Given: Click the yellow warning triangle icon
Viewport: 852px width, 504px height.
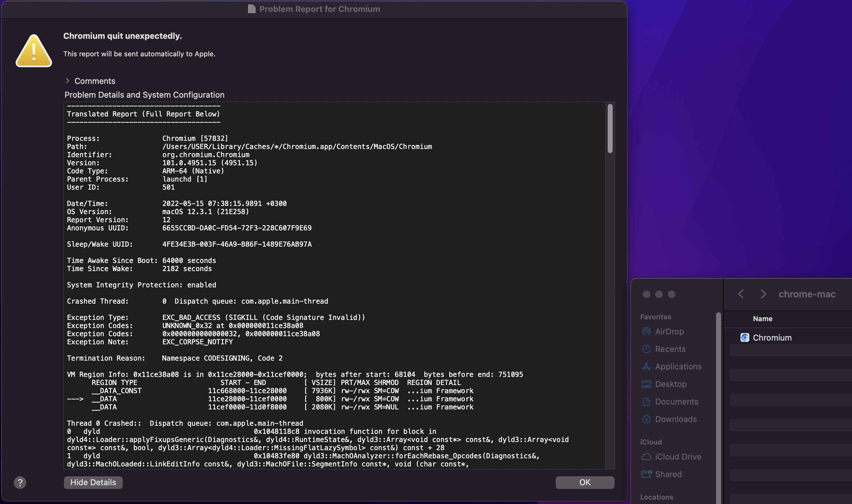Looking at the screenshot, I should 34,51.
